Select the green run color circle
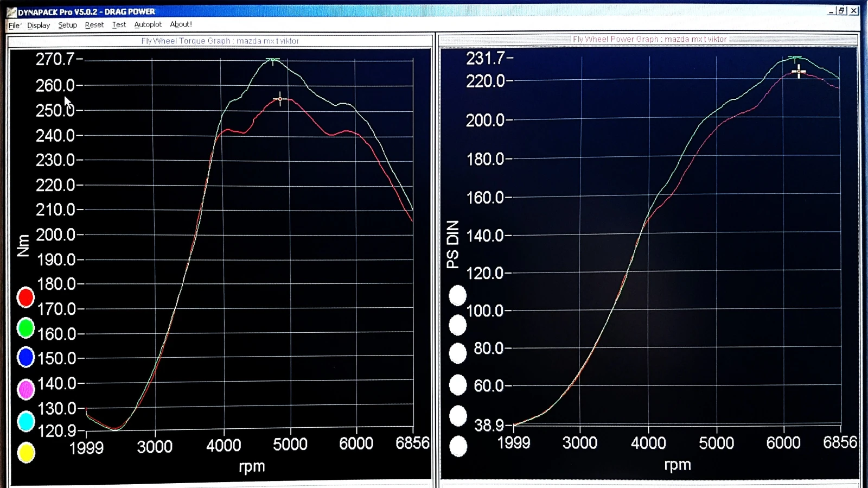This screenshot has width=868, height=488. (x=25, y=328)
